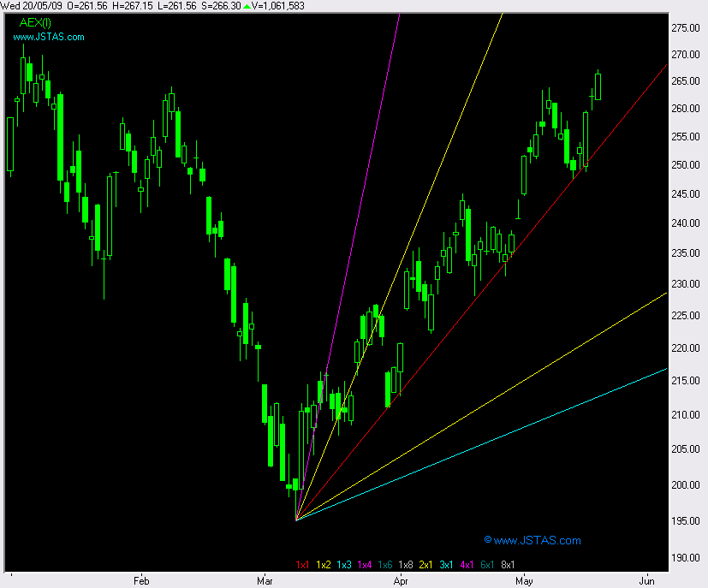Click the 8x1 Gann legend label
Viewport: 708px width, 588px height.
pos(509,565)
